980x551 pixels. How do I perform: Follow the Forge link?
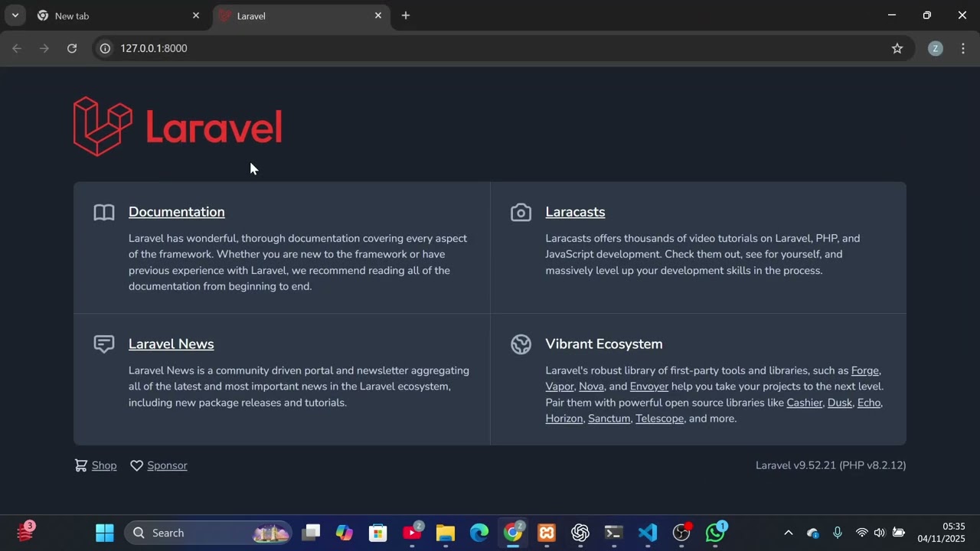pos(865,370)
